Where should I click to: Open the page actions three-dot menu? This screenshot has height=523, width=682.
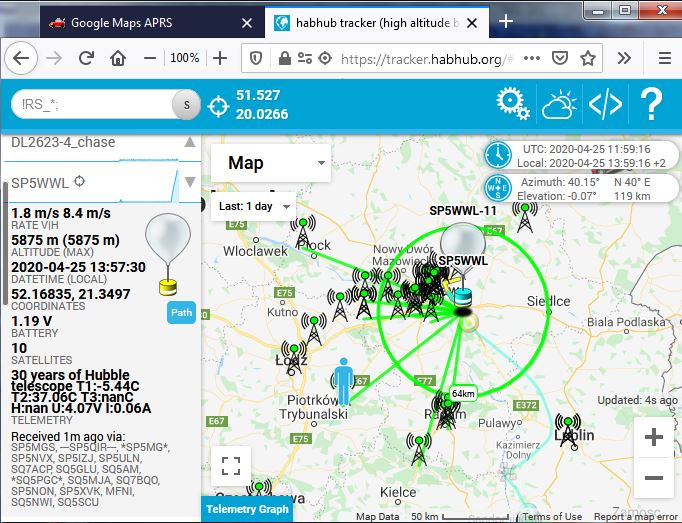pyautogui.click(x=532, y=58)
